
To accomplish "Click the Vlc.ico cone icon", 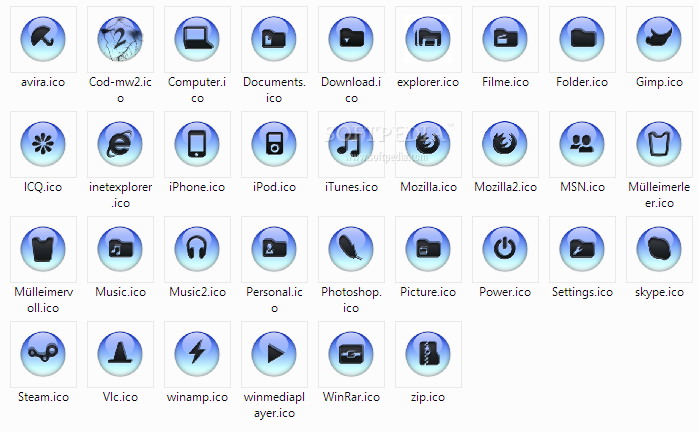I will [x=120, y=355].
